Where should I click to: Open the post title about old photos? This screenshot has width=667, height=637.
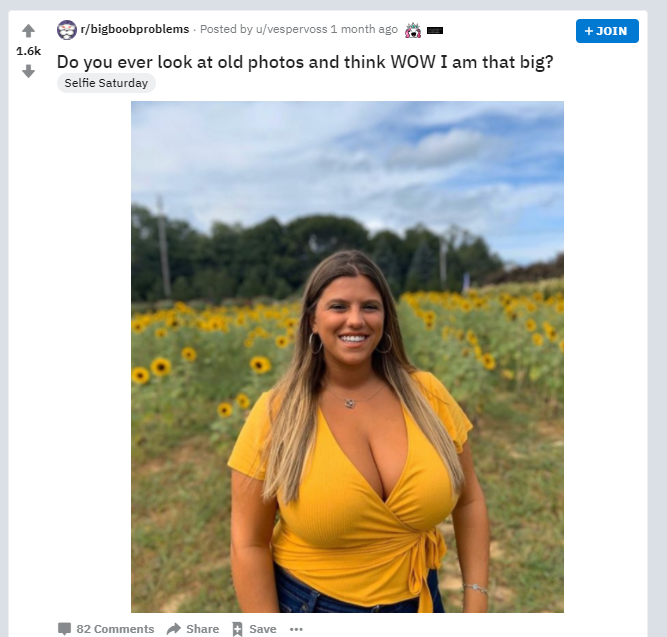[305, 62]
